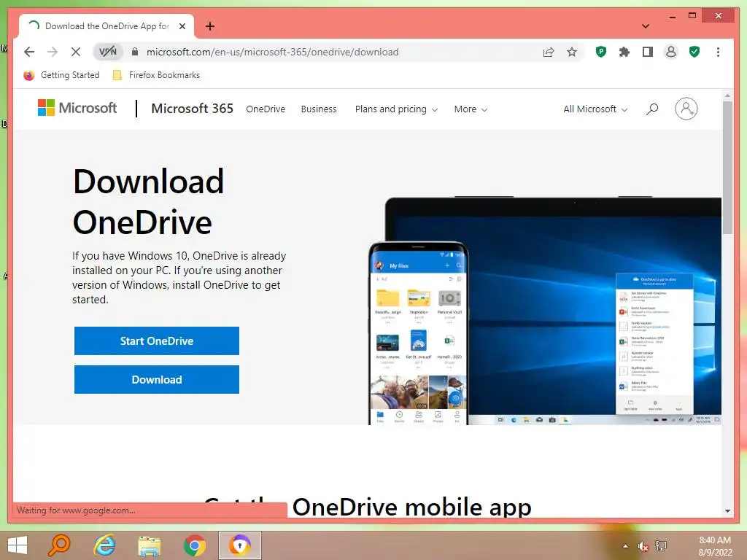Screen dimensions: 747x560
Task: Show hidden system tray icons
Action: [625, 546]
